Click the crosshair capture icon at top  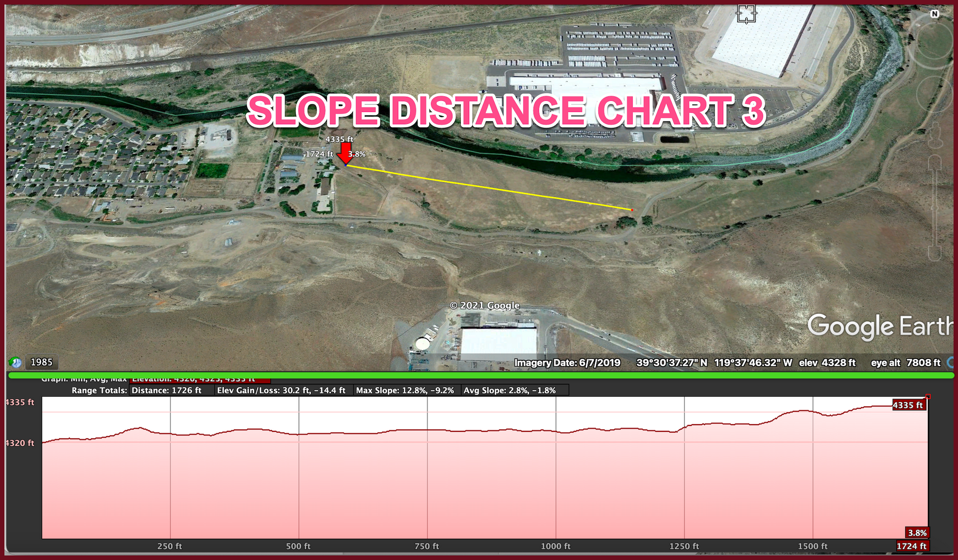coord(746,14)
